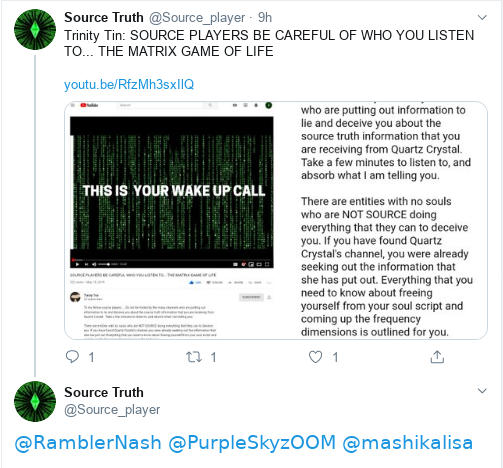Open the 9h timestamp link
Image resolution: width=503 pixels, height=468 pixels.
tap(265, 17)
